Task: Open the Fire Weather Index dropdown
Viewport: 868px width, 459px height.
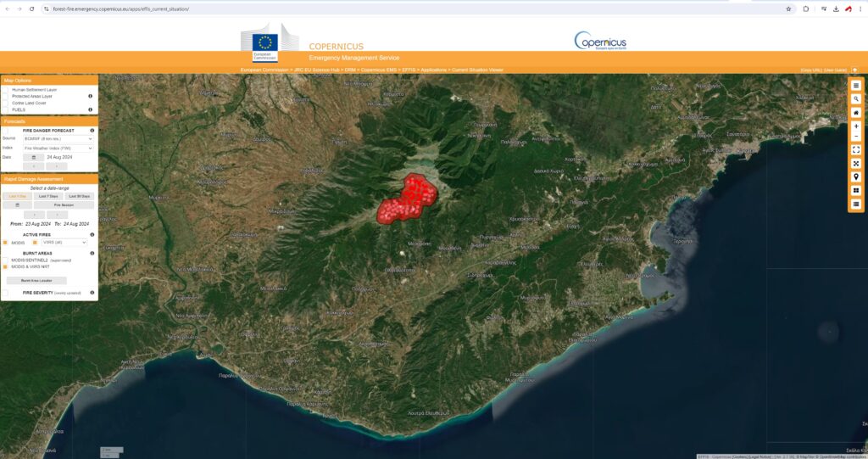Action: (x=58, y=148)
